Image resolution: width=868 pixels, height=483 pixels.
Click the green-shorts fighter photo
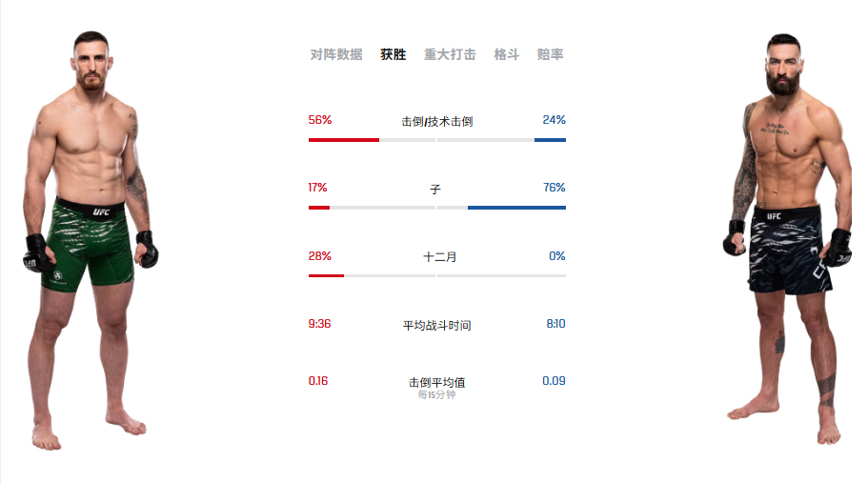[x=90, y=238]
